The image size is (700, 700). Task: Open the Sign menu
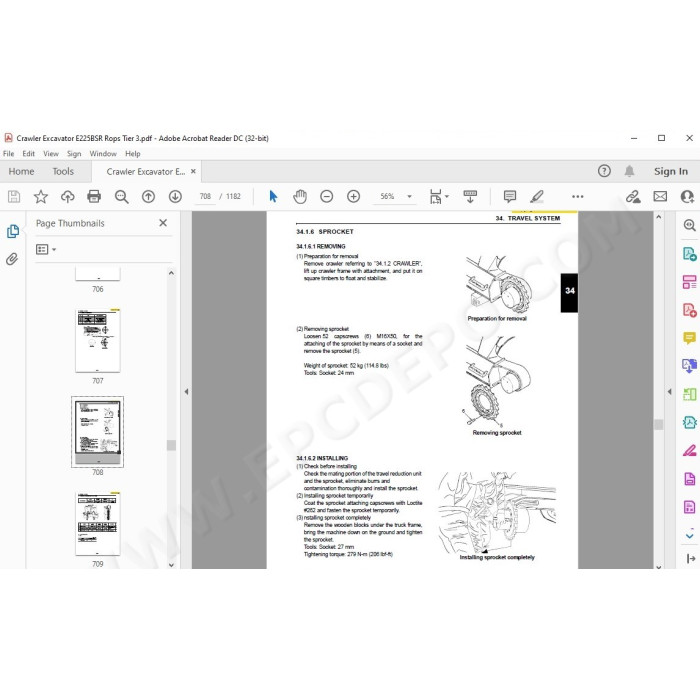[74, 154]
